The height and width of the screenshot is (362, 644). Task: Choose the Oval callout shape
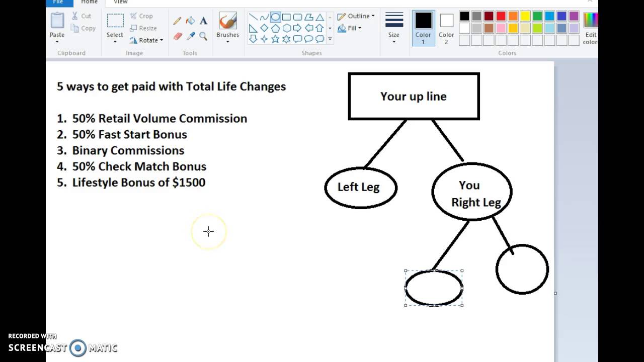308,39
